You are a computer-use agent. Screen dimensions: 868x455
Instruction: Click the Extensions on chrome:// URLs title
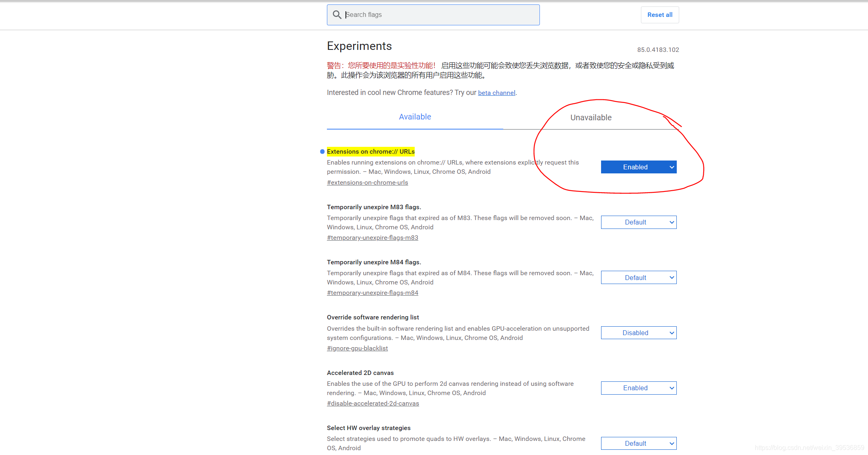point(370,152)
